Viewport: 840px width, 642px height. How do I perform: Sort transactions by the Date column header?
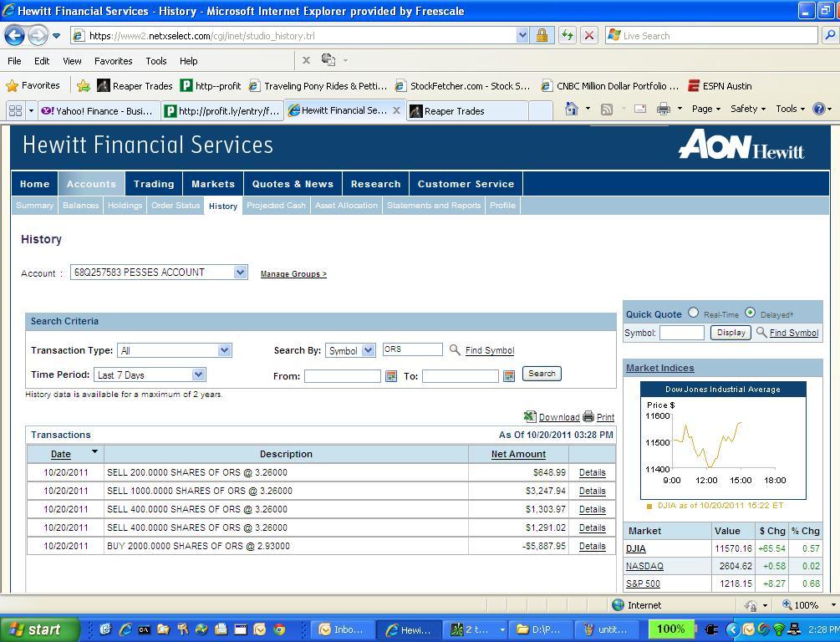click(x=60, y=454)
